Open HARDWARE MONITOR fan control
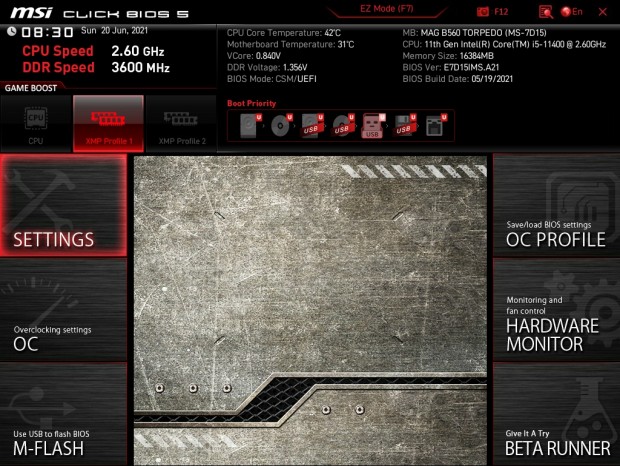Screen dimensions: 620x466 point(556,309)
